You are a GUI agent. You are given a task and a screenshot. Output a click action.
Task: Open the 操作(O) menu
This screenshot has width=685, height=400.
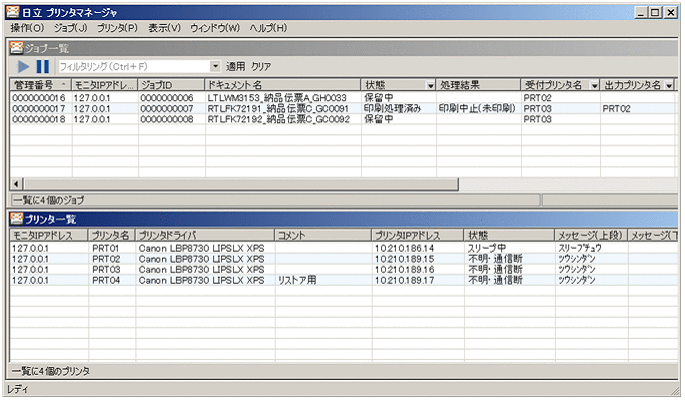pos(27,28)
